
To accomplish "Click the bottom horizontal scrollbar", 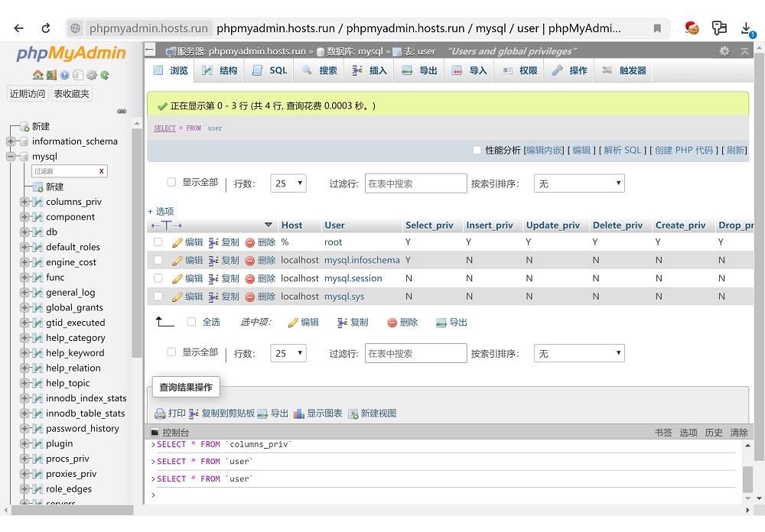I will 72,510.
